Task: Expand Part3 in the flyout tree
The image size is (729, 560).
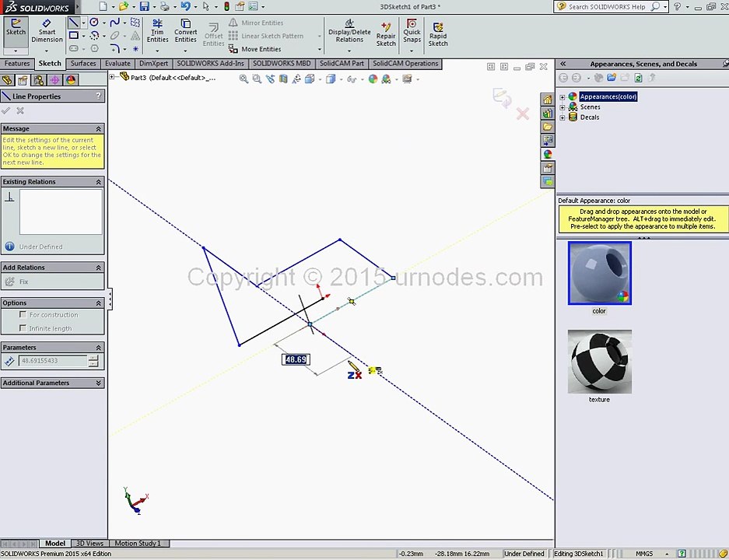Action: (x=112, y=77)
